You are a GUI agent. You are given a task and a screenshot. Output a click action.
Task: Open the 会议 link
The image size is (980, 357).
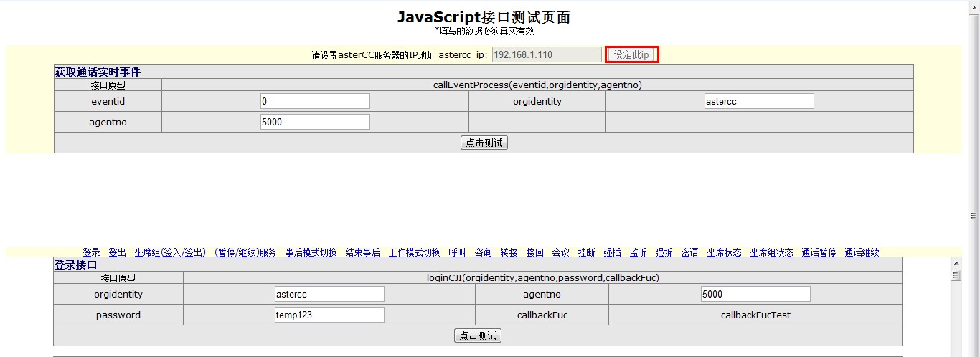coord(560,253)
